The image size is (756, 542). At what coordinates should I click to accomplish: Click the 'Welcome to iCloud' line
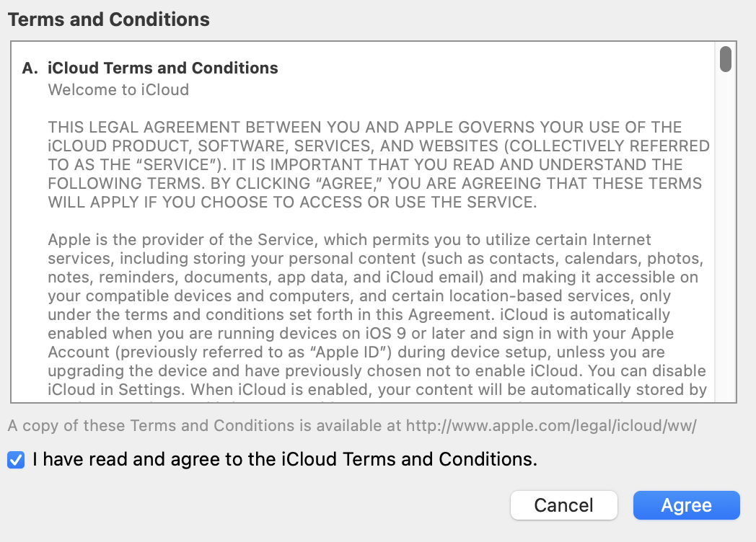pos(118,90)
